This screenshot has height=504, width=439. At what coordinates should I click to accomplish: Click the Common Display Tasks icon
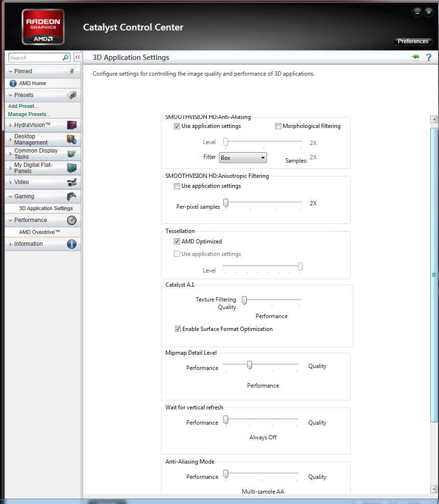72,154
